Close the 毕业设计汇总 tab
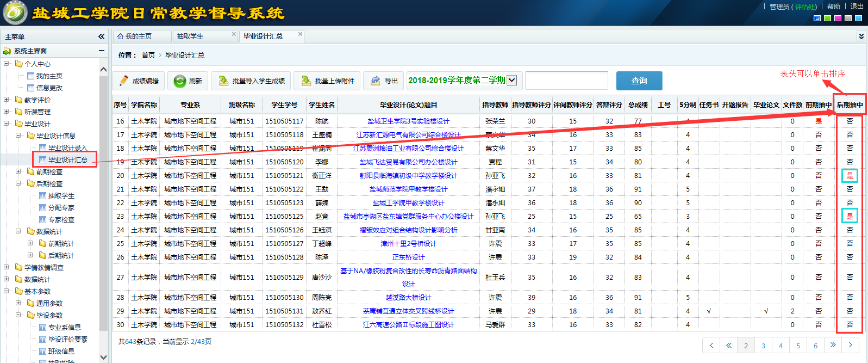Image resolution: width=868 pixels, height=363 pixels. [x=300, y=34]
